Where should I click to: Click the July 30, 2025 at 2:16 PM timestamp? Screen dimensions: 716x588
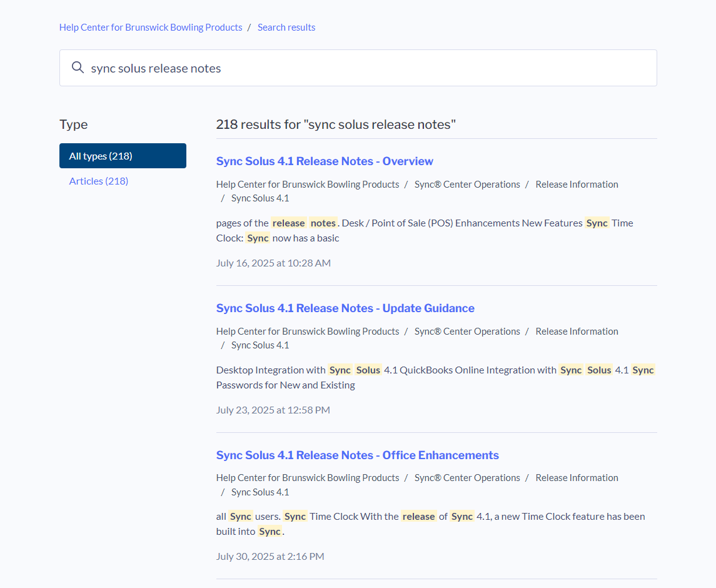point(270,557)
